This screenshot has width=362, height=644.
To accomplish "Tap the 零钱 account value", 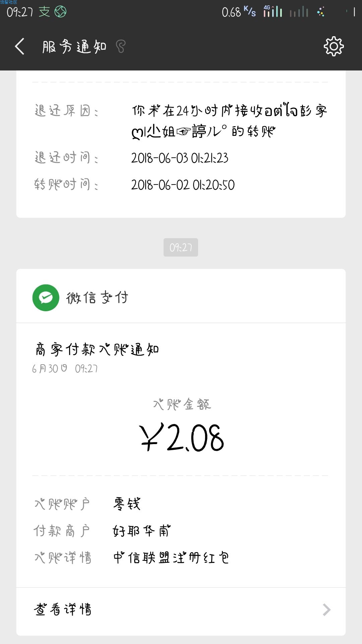I will [127, 504].
